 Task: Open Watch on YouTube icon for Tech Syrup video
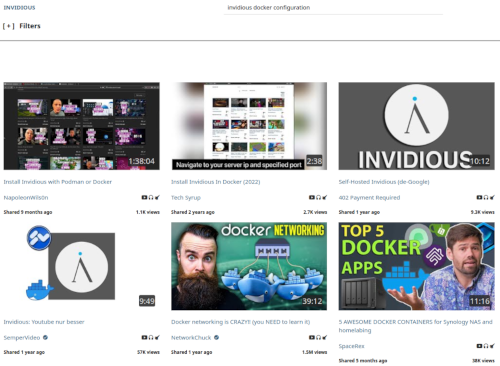click(312, 197)
